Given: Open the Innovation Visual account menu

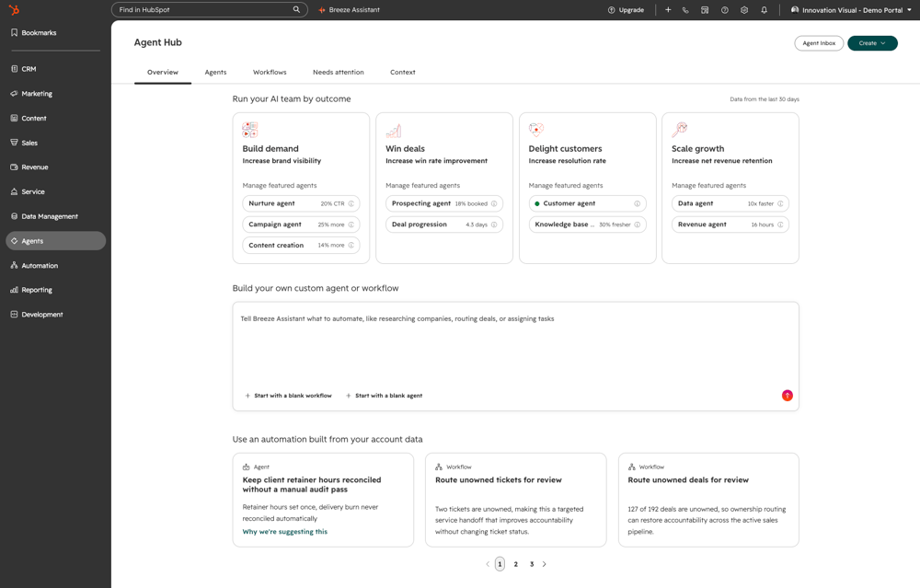Looking at the screenshot, I should point(851,10).
